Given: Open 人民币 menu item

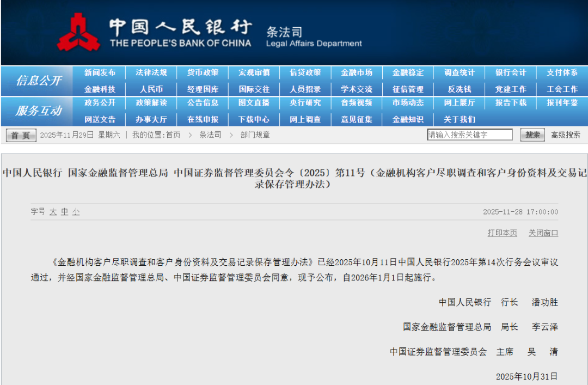Looking at the screenshot, I should click(151, 89).
